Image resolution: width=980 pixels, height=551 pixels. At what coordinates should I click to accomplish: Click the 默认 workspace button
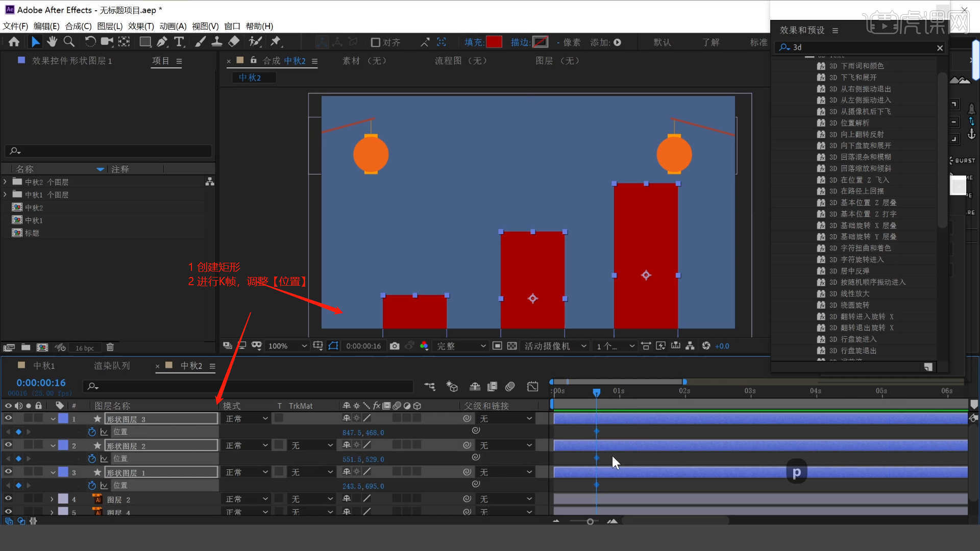(662, 42)
